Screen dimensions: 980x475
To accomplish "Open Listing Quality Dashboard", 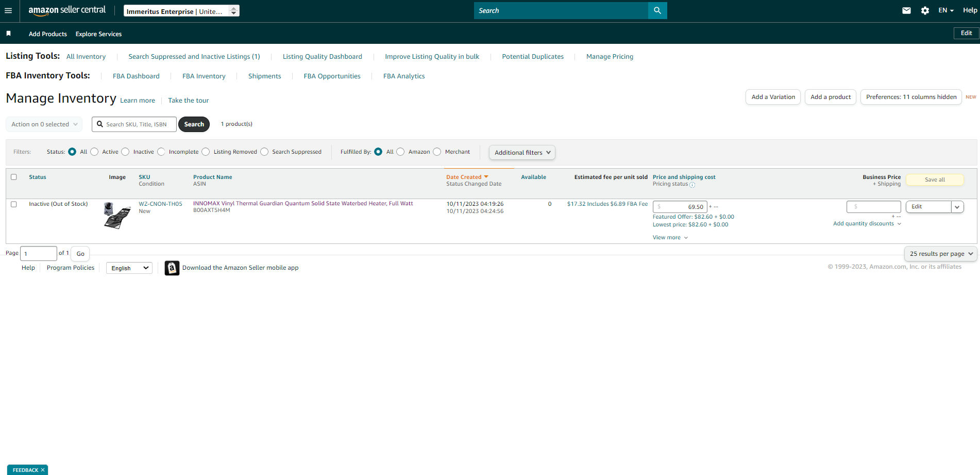I will pos(323,57).
